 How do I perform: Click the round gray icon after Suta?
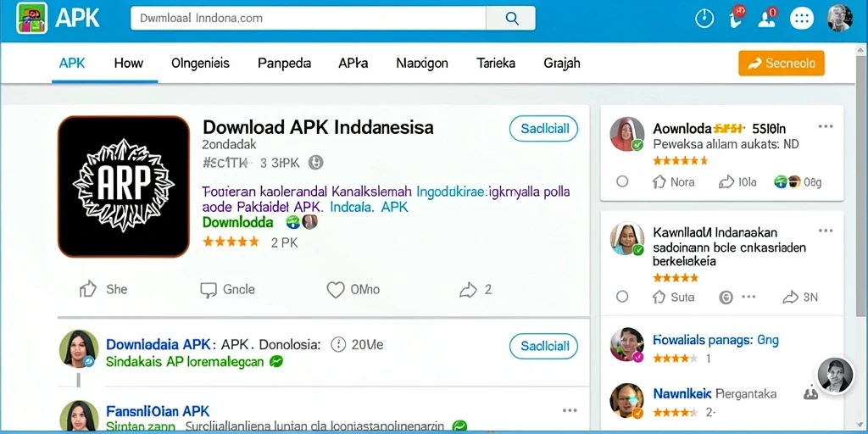[726, 298]
